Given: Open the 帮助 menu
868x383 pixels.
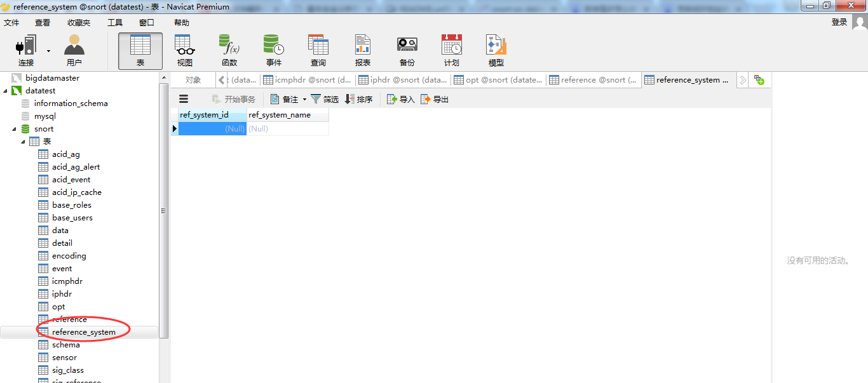Looking at the screenshot, I should 182,22.
